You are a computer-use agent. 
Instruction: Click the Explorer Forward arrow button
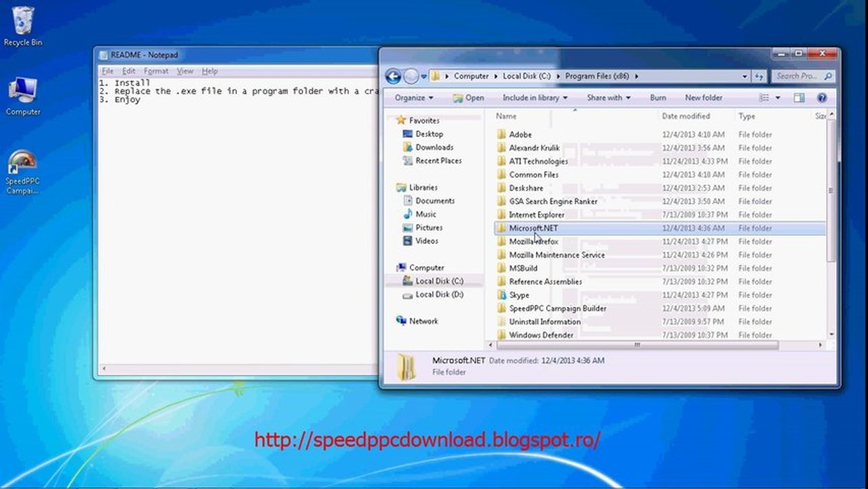[x=411, y=76]
